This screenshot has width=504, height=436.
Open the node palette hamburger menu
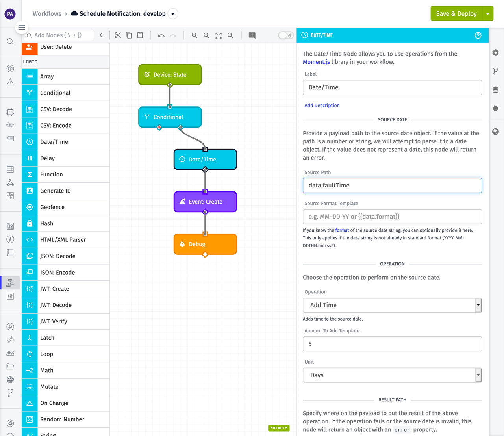[22, 28]
